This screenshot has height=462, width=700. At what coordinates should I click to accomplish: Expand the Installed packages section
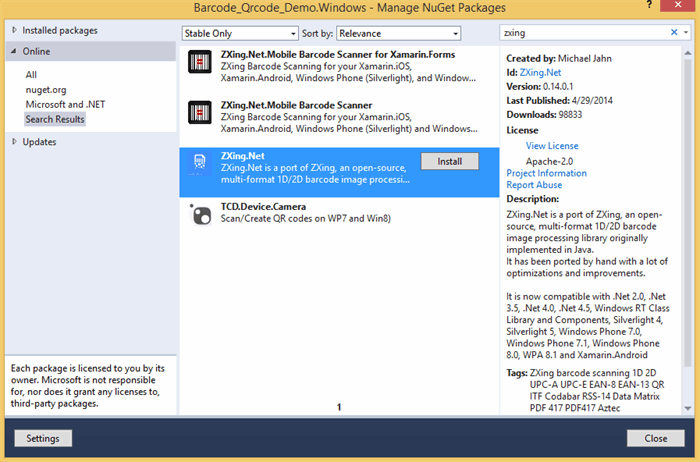14,30
